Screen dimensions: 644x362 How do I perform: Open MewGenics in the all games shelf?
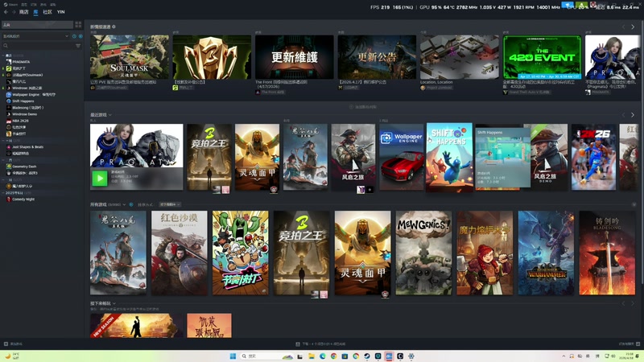coord(423,253)
